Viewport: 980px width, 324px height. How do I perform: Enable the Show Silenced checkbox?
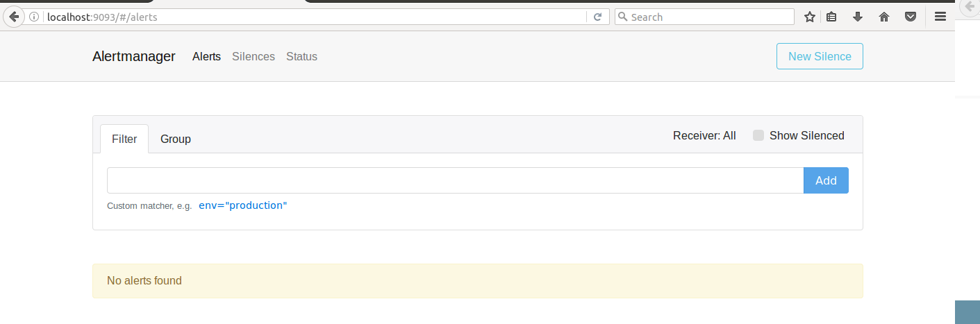click(x=758, y=135)
